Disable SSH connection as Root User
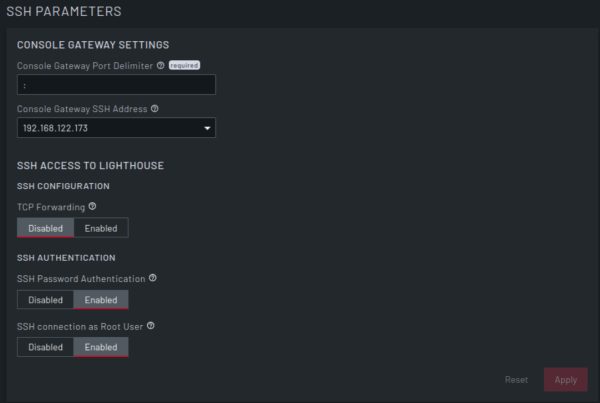Screen dimensions: 600x403 pos(45,347)
